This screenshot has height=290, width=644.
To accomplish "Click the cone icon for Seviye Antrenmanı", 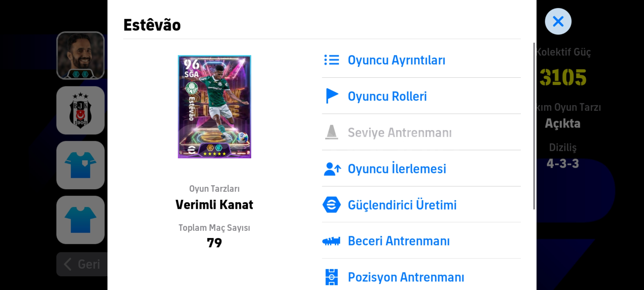I will pos(332,132).
